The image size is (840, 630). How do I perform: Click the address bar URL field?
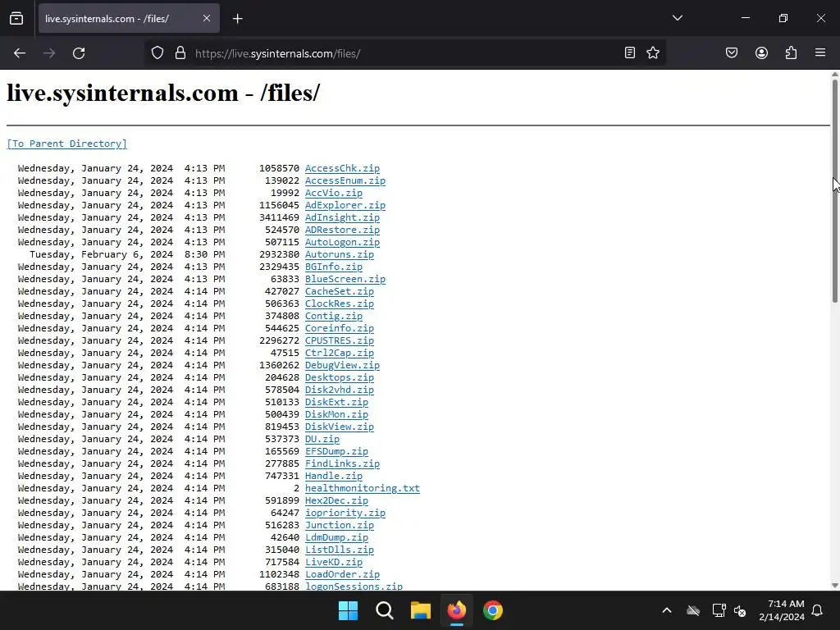[404, 53]
